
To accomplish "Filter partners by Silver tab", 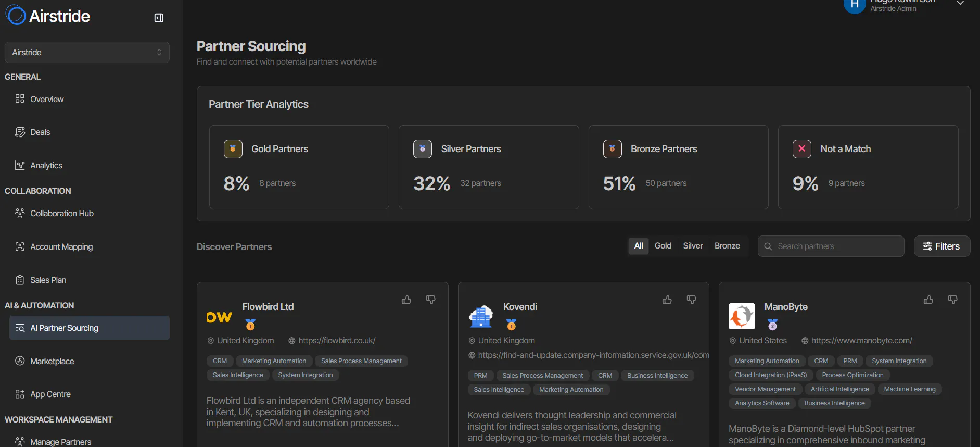I will pyautogui.click(x=693, y=246).
